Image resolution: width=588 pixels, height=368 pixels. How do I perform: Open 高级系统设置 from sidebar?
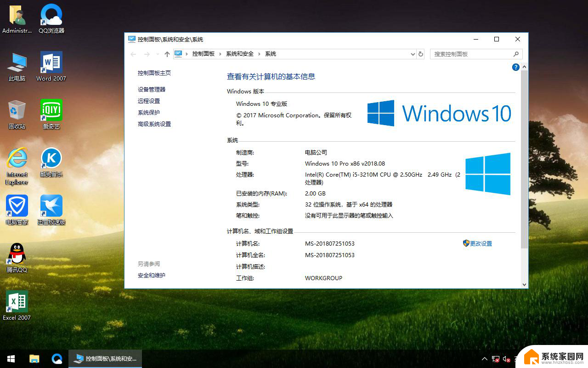click(x=154, y=124)
